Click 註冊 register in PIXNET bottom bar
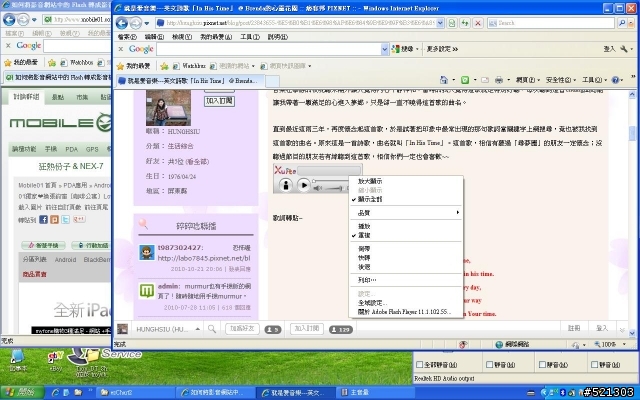Viewport: 640px width, 400px height. click(x=574, y=328)
